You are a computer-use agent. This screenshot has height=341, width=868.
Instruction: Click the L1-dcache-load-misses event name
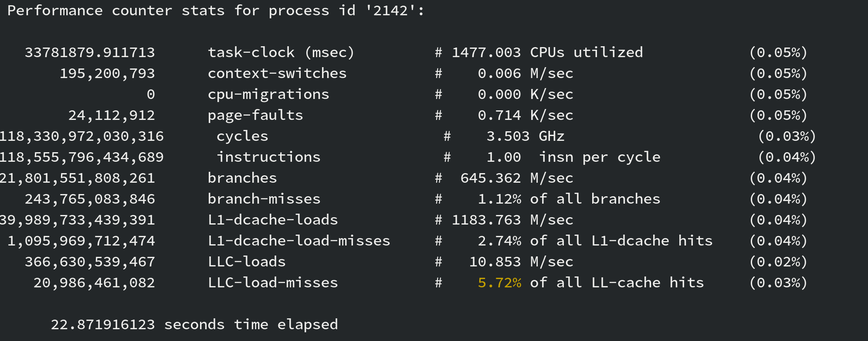click(x=299, y=241)
